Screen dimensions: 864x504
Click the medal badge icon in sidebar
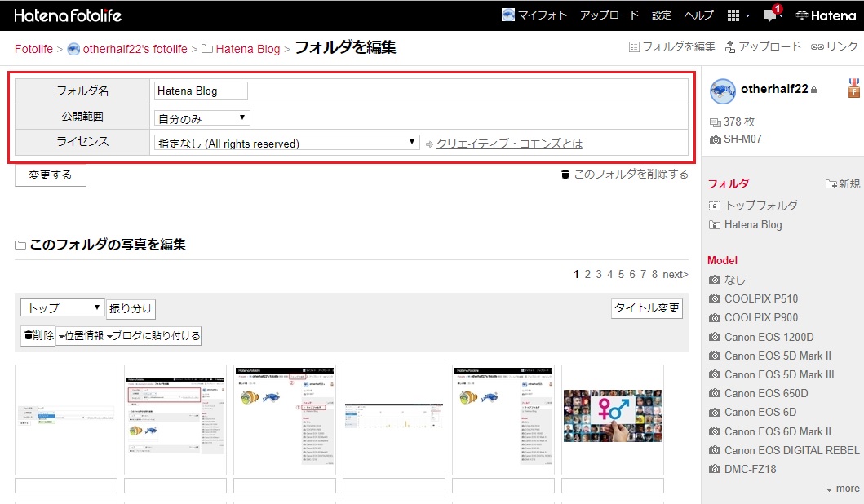point(853,88)
